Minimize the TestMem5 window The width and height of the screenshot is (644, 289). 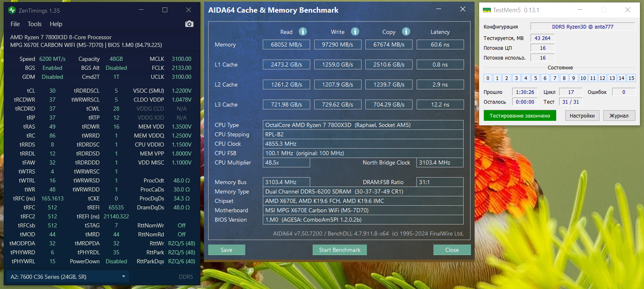(x=580, y=10)
